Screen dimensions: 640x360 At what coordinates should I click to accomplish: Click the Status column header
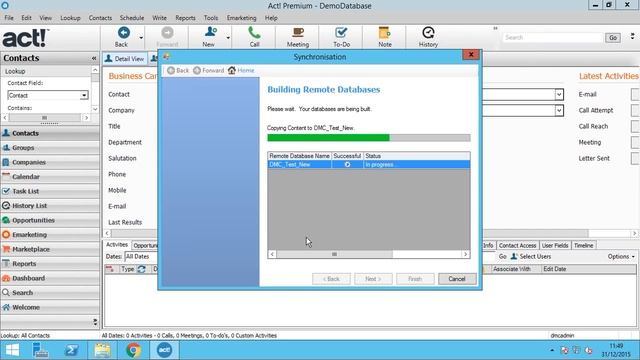[x=417, y=156]
